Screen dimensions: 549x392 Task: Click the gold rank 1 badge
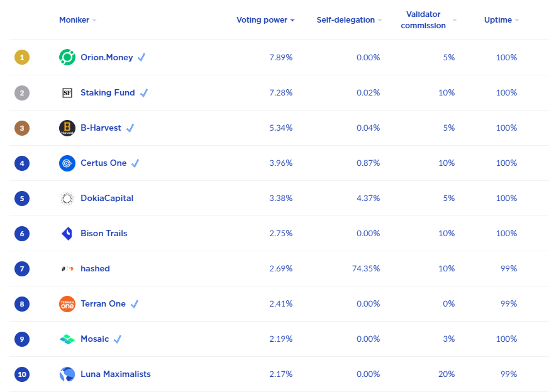click(x=22, y=57)
